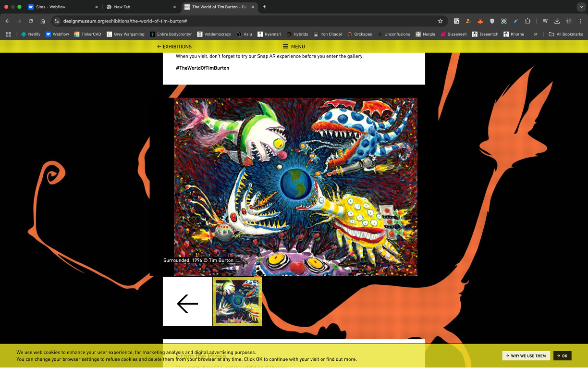Select The World of Tim Burton tab
Image resolution: width=588 pixels, height=368 pixels.
click(220, 7)
